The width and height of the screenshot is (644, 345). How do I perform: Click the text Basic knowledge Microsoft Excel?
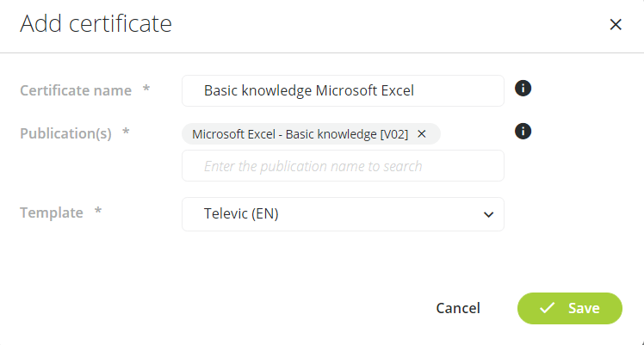[x=309, y=90]
